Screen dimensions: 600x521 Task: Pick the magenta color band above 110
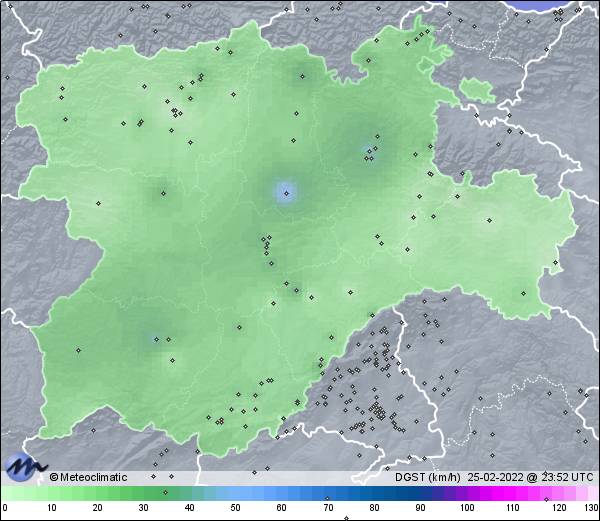[x=513, y=493]
